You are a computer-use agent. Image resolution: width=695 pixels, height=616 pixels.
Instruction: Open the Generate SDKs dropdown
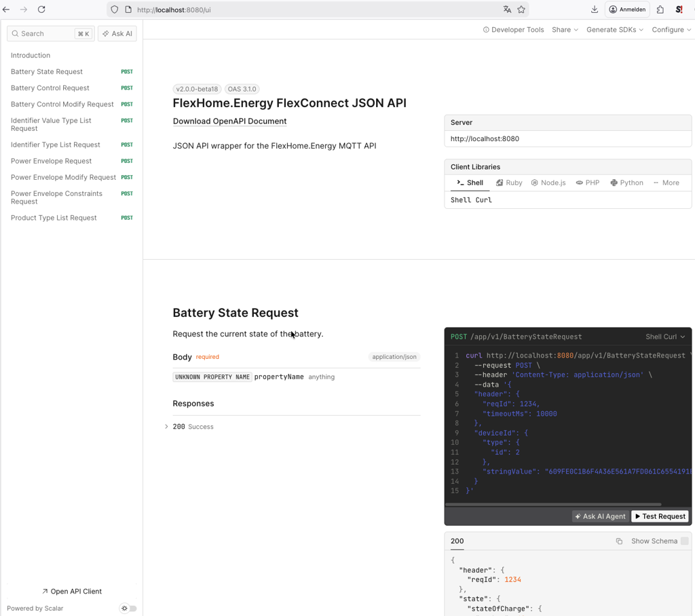[614, 30]
